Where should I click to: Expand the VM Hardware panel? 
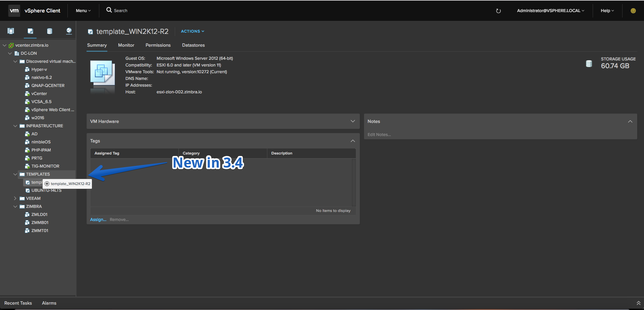click(x=353, y=121)
